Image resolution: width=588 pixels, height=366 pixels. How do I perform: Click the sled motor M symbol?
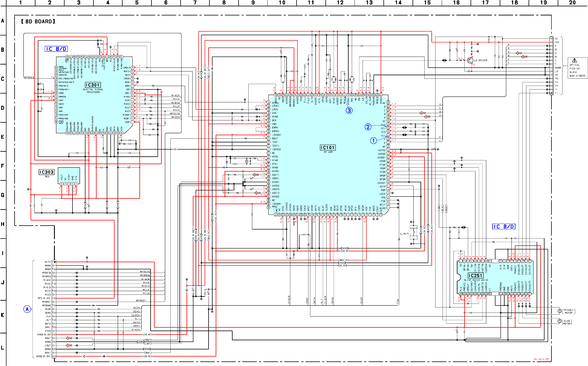[559, 321]
